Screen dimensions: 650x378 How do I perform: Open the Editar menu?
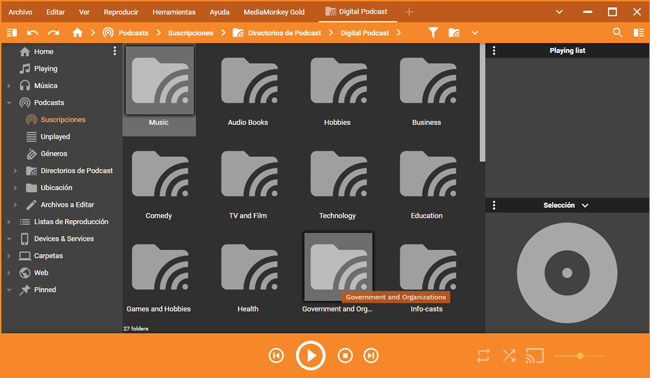click(x=56, y=12)
